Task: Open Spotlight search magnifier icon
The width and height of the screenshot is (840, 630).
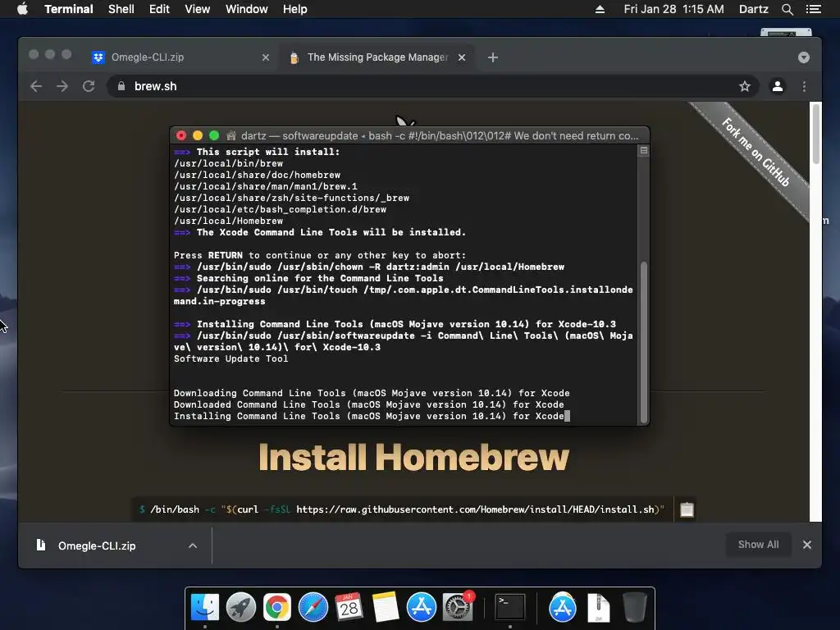Action: click(787, 9)
